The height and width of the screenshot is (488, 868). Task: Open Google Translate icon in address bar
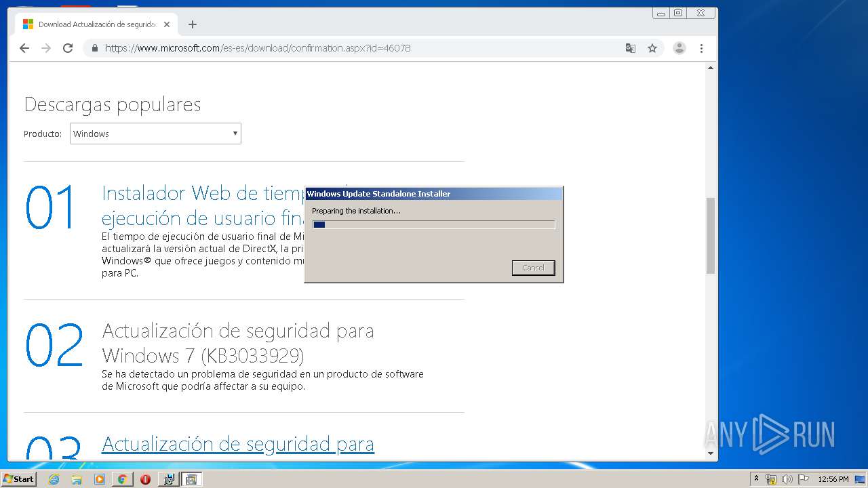point(631,48)
